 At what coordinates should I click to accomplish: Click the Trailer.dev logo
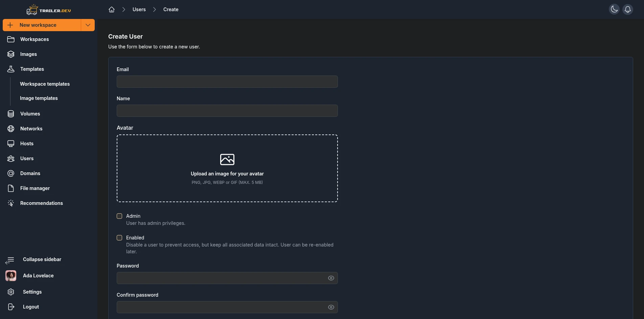(49, 10)
